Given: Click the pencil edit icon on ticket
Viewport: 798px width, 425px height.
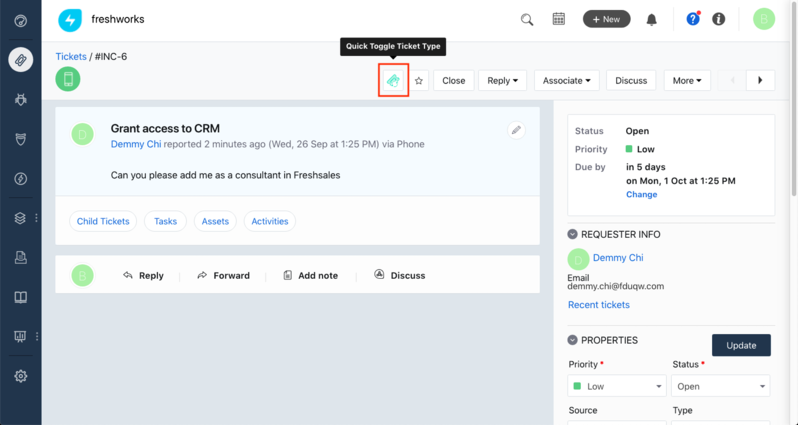Looking at the screenshot, I should [516, 129].
